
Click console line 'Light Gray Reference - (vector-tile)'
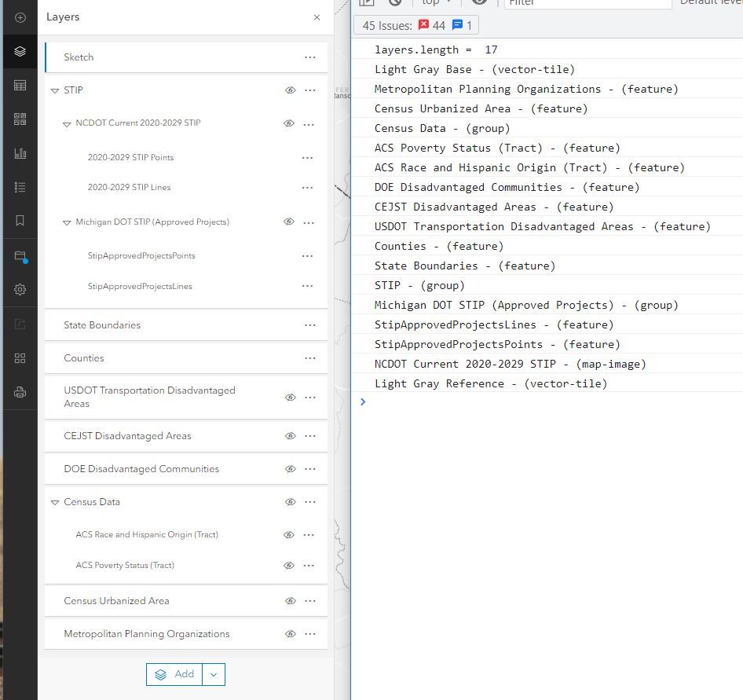[x=490, y=383]
